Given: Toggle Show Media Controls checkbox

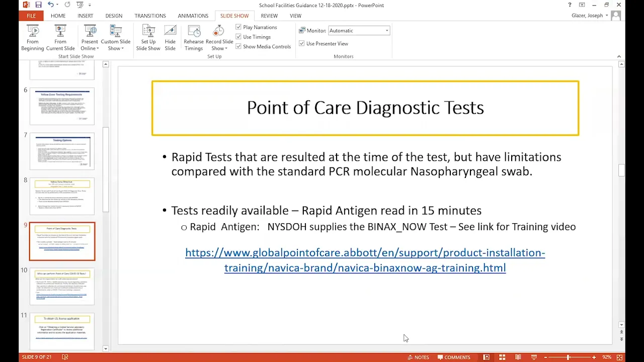Looking at the screenshot, I should click(x=238, y=46).
